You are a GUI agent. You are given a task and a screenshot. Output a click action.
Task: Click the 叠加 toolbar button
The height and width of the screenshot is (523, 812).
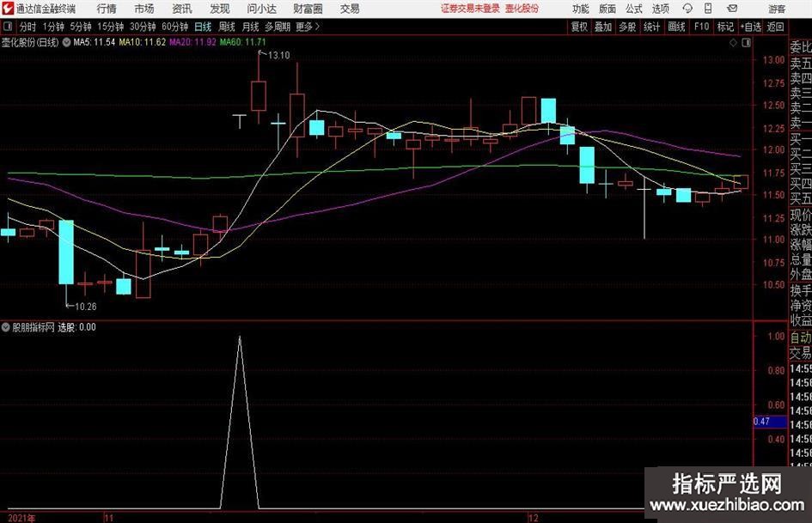603,27
